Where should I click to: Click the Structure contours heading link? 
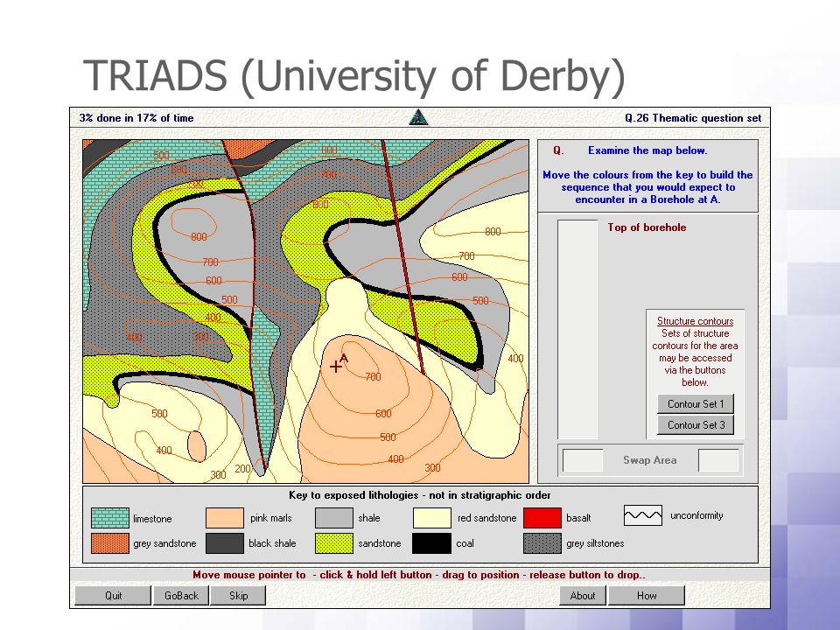tap(695, 321)
